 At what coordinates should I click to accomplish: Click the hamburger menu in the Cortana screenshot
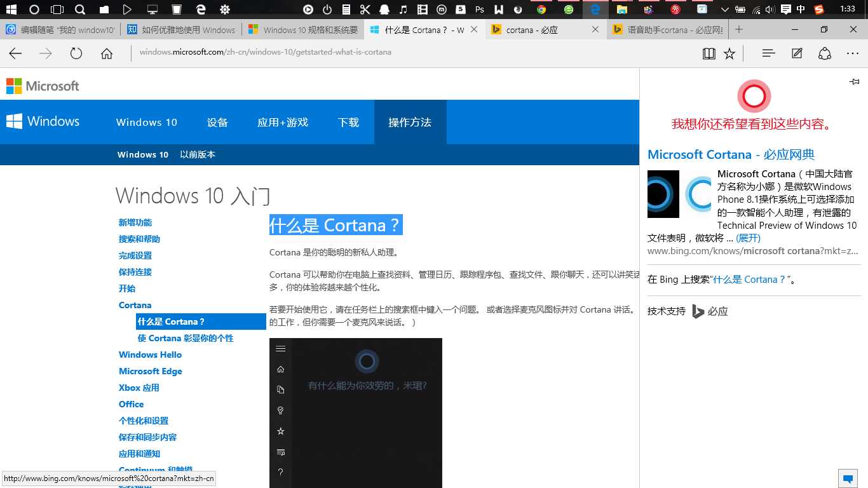pos(280,348)
